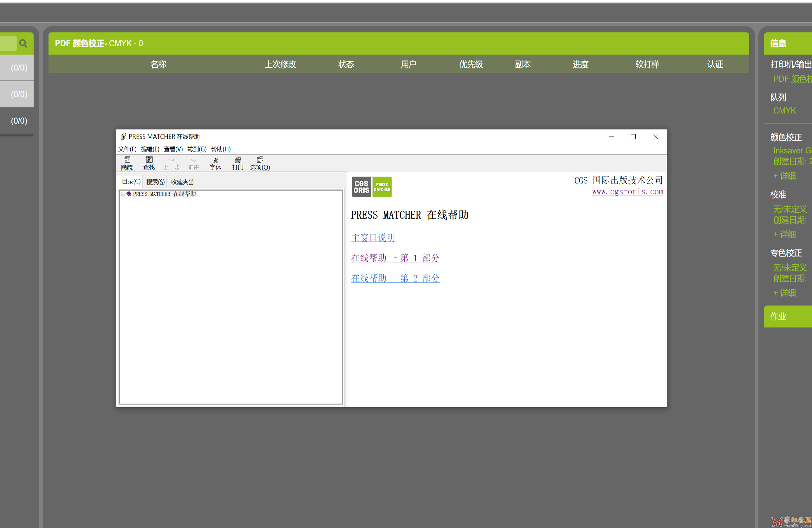This screenshot has height=528, width=812.
Task: Click the purple book icon in contents tree
Action: [x=129, y=194]
